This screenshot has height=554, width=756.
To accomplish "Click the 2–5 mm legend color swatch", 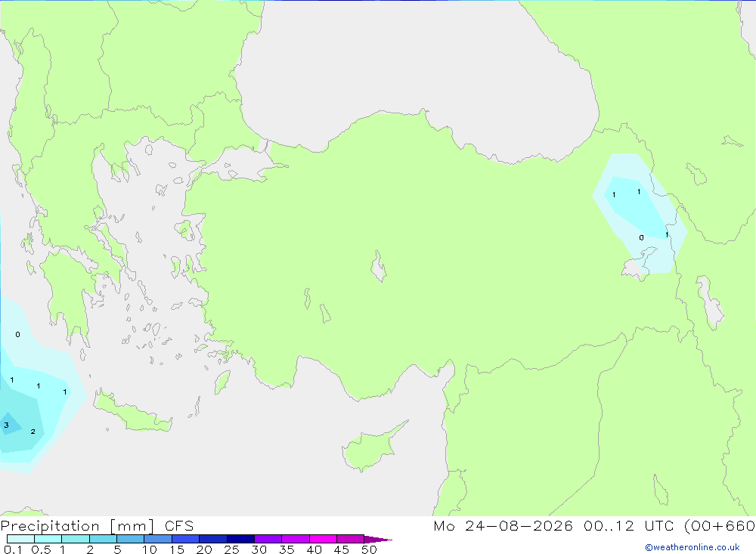I will coord(103,539).
